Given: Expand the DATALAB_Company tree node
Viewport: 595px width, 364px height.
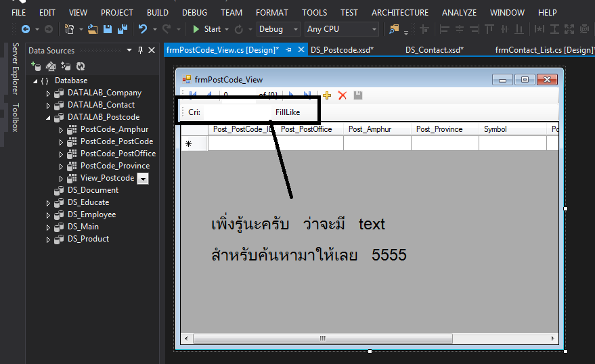Looking at the screenshot, I should point(49,93).
